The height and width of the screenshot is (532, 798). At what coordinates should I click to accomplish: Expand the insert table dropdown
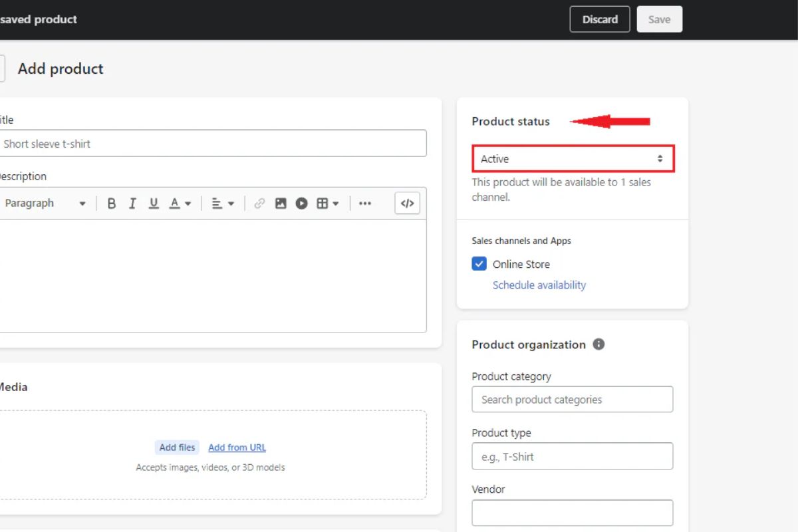pos(328,203)
